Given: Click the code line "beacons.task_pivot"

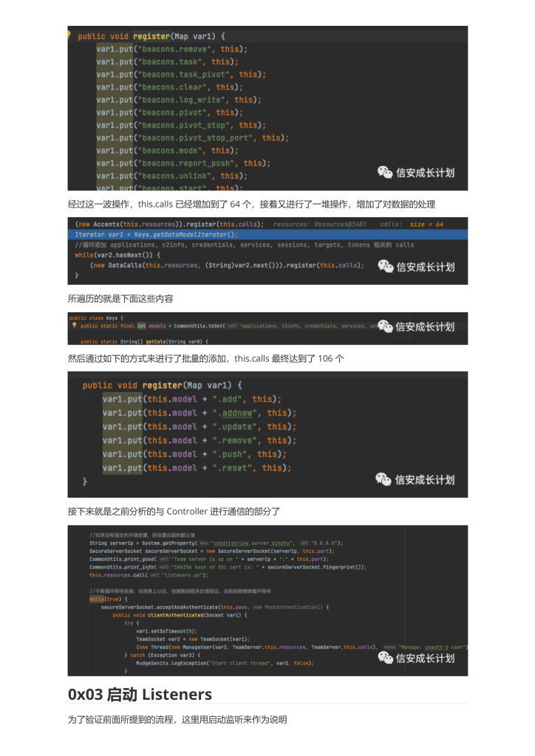Looking at the screenshot, I should [181, 75].
